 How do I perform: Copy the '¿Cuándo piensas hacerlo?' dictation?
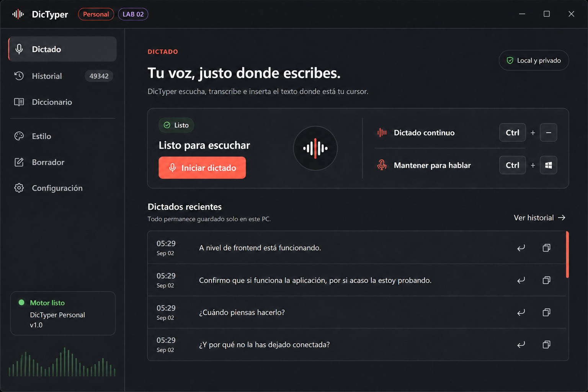[x=547, y=312]
